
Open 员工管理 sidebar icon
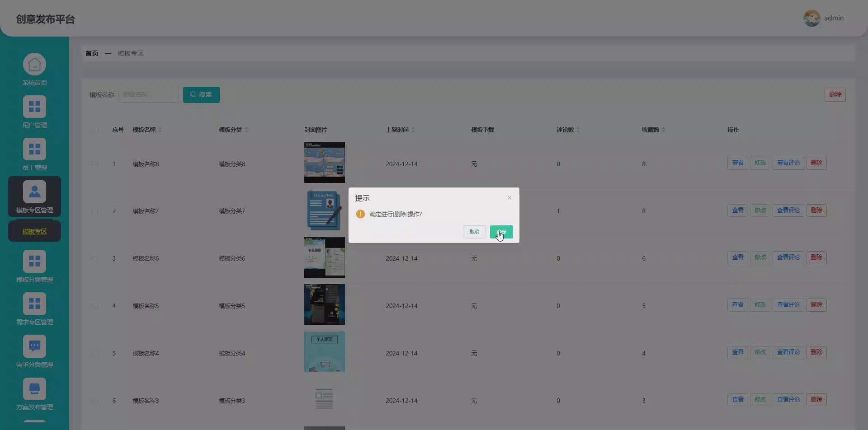(34, 150)
